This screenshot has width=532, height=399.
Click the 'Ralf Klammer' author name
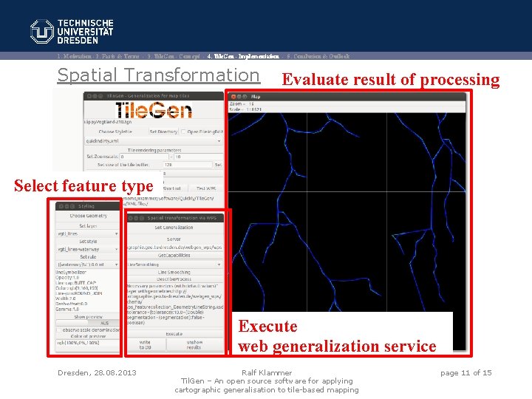(267, 373)
